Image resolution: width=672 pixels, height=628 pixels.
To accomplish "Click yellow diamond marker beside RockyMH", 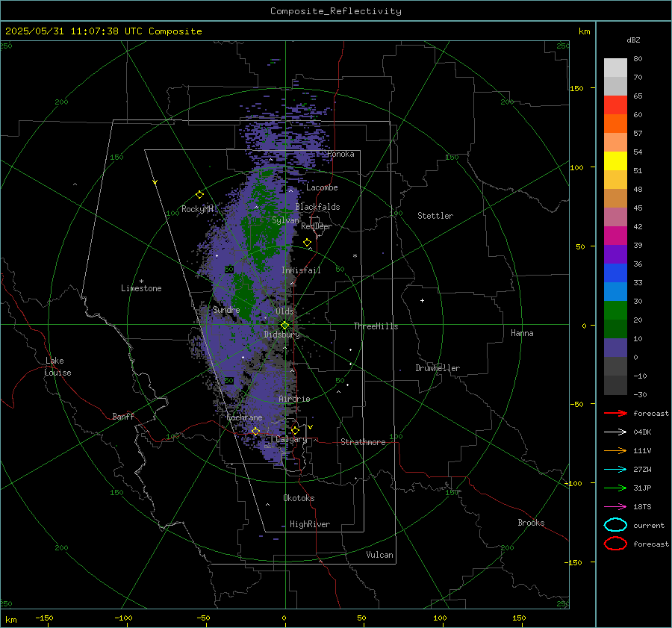I will click(199, 195).
